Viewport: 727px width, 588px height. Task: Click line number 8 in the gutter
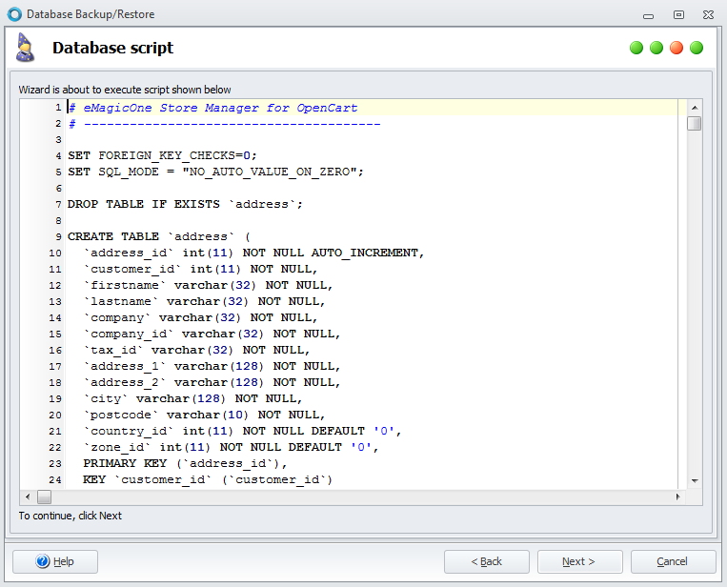point(58,221)
